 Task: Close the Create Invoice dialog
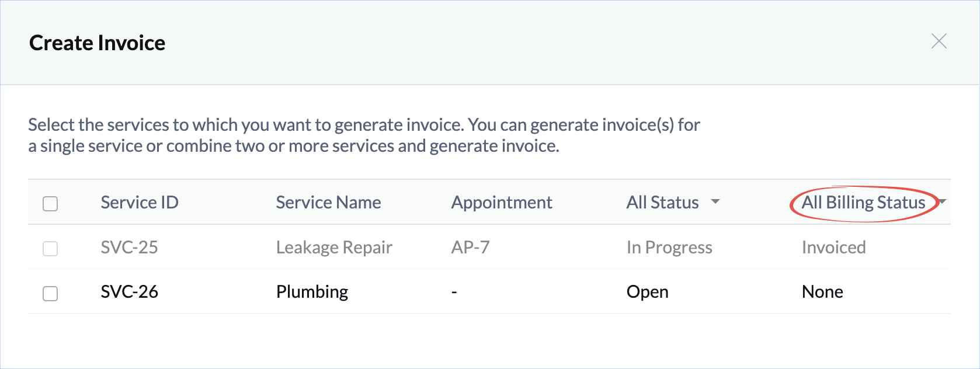939,41
